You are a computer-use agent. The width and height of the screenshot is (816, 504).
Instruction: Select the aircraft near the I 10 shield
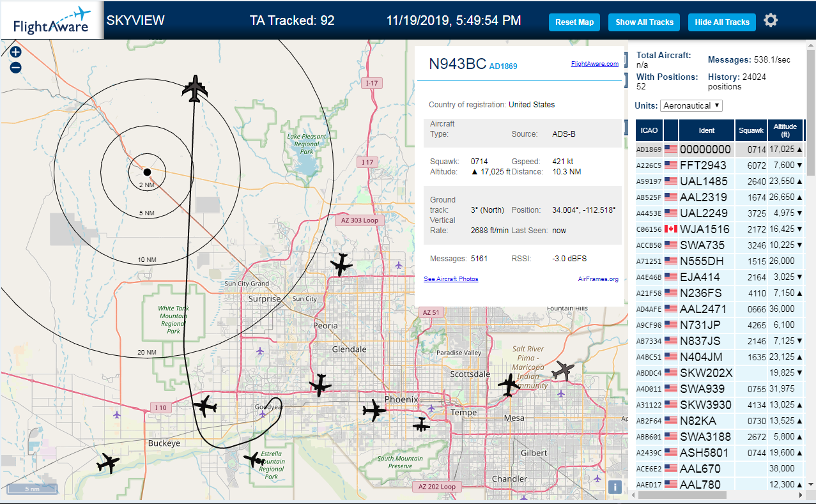pos(205,406)
